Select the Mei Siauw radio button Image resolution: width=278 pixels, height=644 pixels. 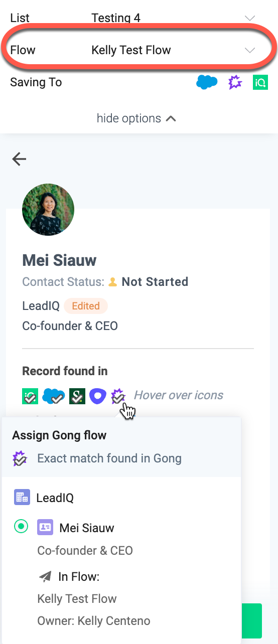21,527
